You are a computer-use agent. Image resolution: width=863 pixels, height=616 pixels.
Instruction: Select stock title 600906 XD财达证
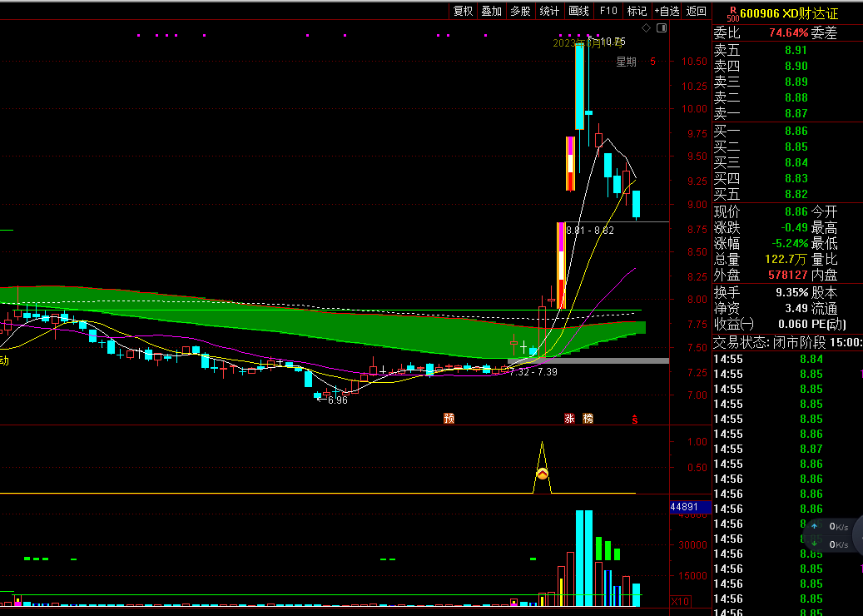pos(789,13)
